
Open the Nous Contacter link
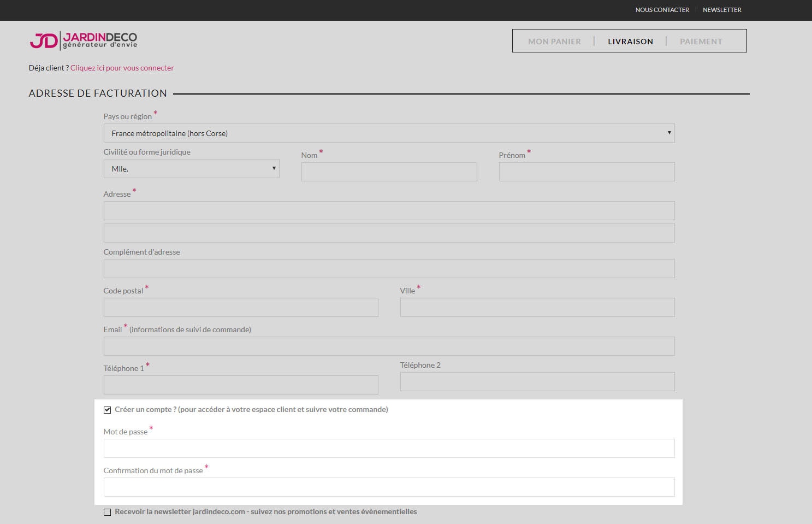click(662, 10)
